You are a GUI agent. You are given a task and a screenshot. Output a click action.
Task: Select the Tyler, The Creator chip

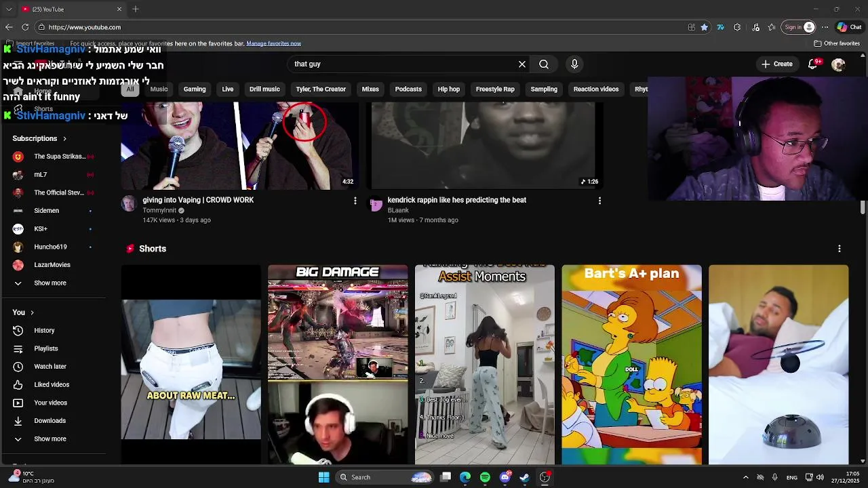point(321,89)
